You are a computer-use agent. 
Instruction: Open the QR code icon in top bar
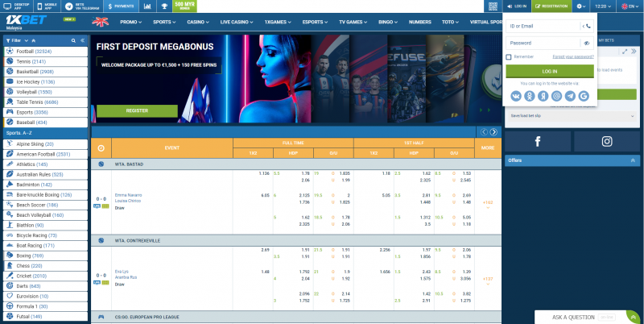493,6
